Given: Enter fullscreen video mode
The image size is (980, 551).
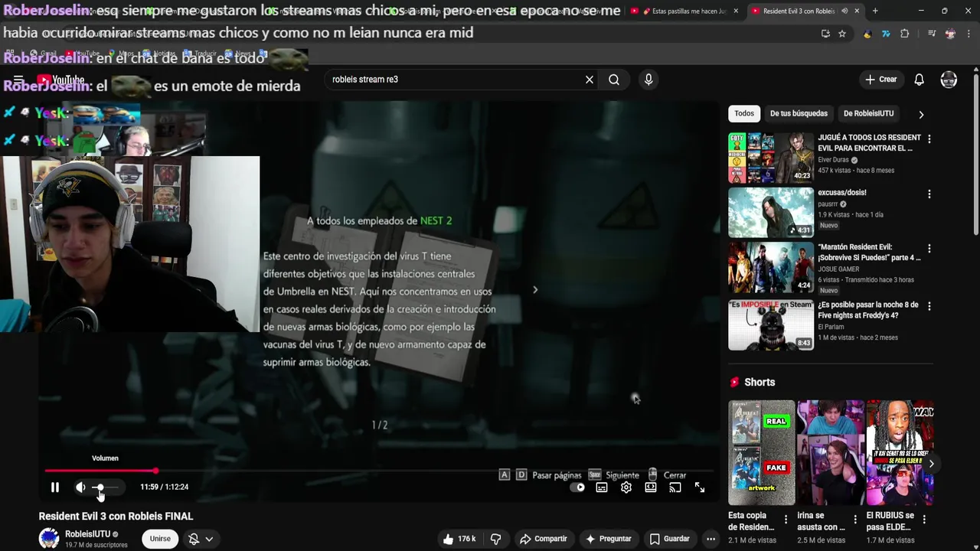Looking at the screenshot, I should [700, 487].
